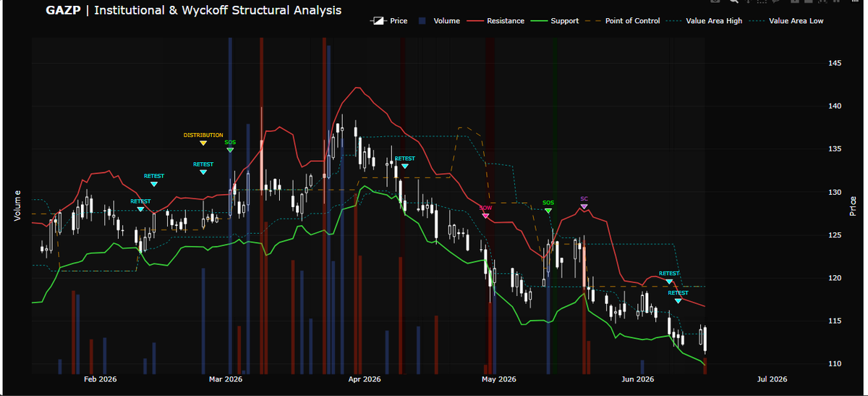This screenshot has width=868, height=396.
Task: Hide the Resistance line via the legend
Action: click(497, 21)
